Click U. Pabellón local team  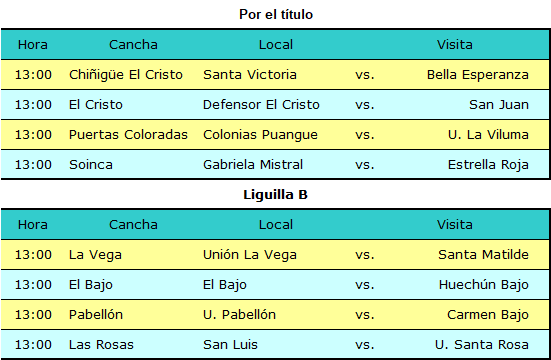239,315
